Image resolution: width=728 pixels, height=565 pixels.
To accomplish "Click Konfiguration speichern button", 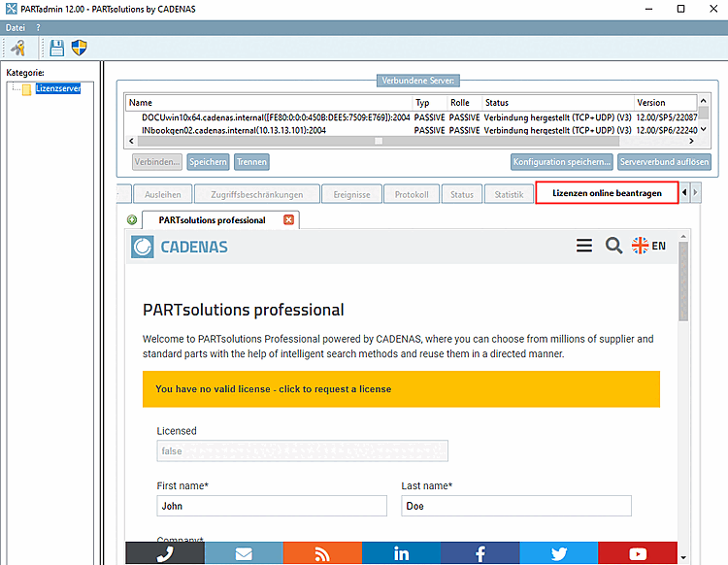I will click(562, 162).
